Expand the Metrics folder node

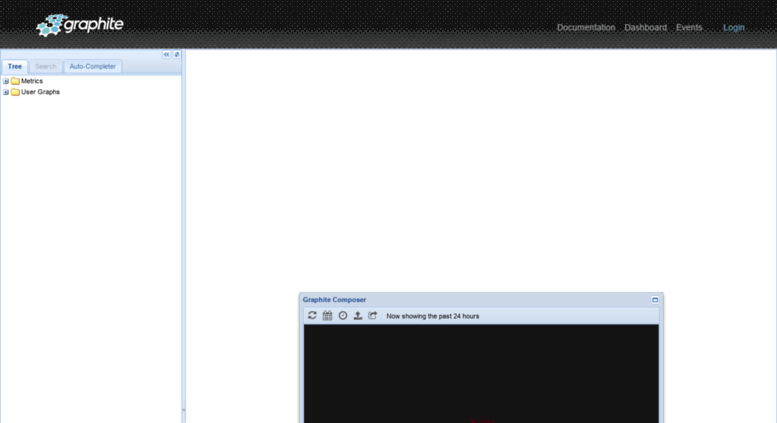[x=6, y=81]
